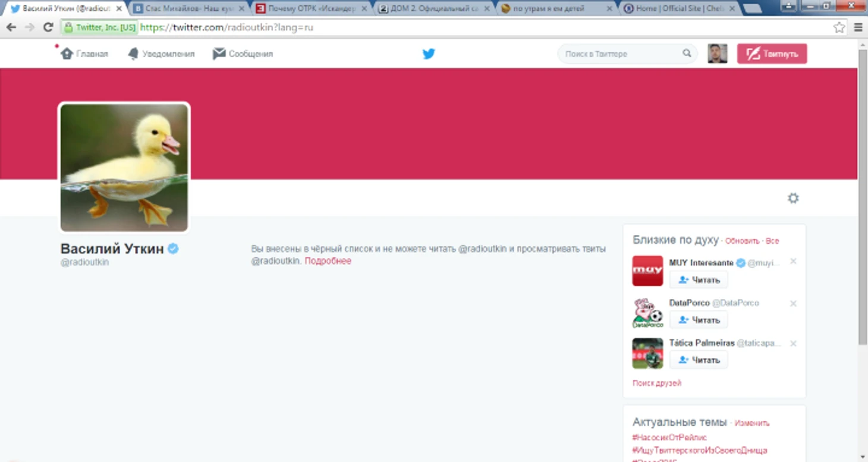This screenshot has height=462, width=868.
Task: Open Tática Palmeiras avatar
Action: click(x=647, y=353)
